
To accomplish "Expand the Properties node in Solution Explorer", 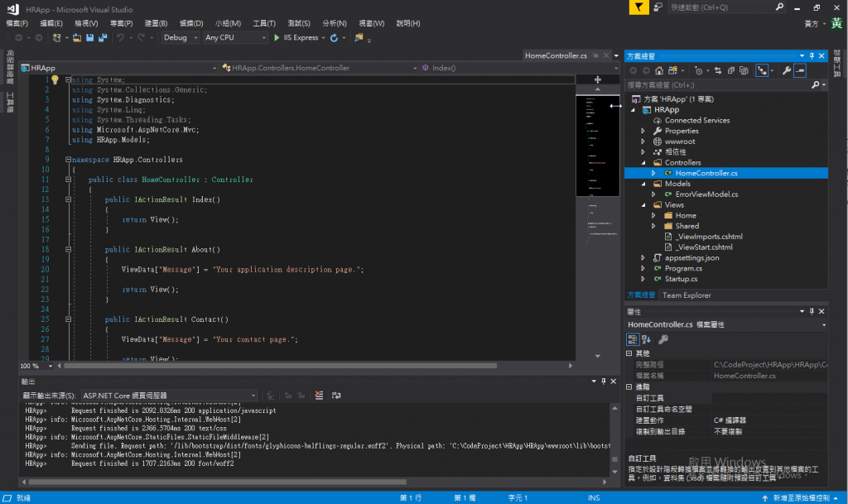I will [x=643, y=132].
